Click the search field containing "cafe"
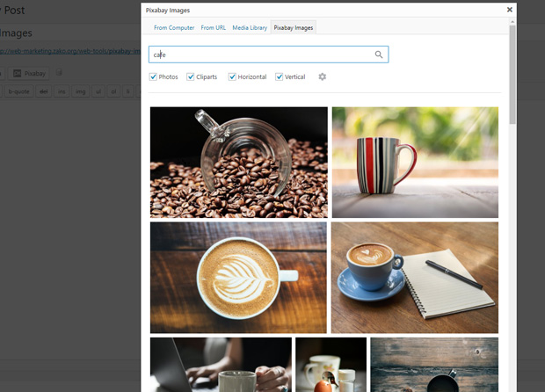Screen dimensions: 545x392 268,54
